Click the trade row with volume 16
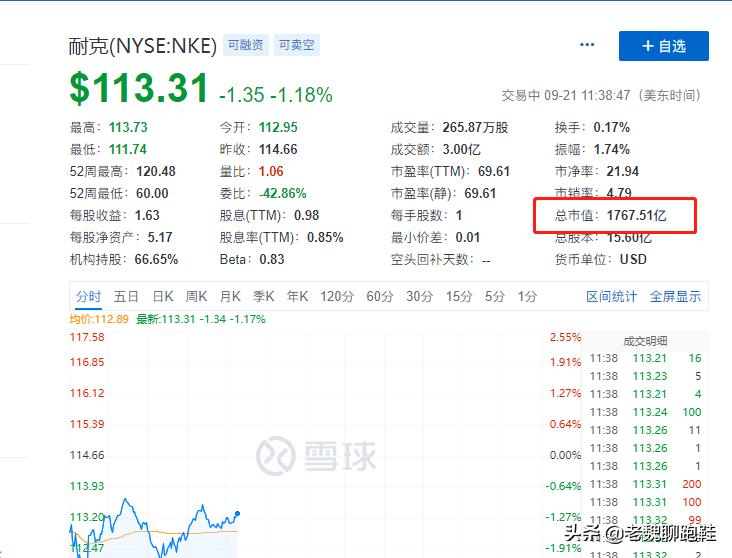The width and height of the screenshot is (732, 558). [645, 358]
